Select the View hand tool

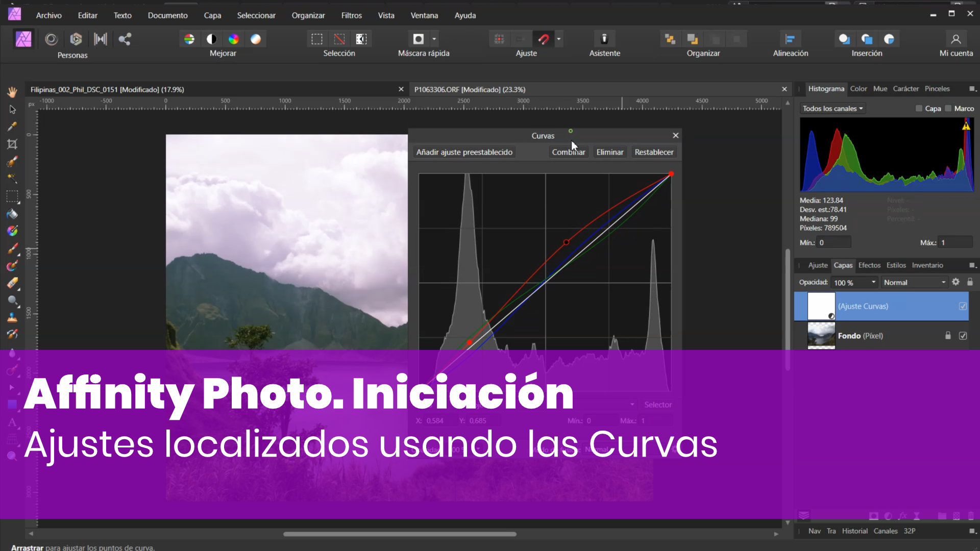click(12, 92)
